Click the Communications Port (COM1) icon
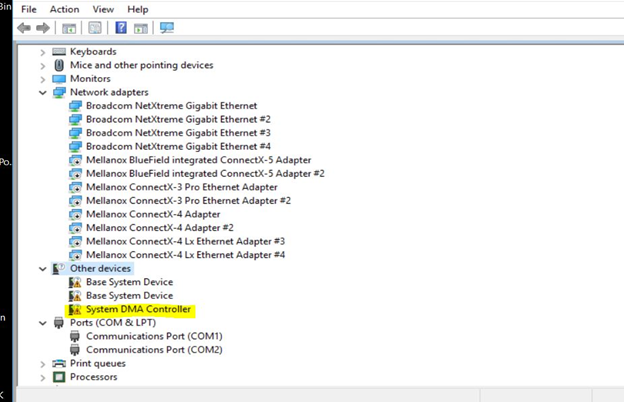Viewport: 624px width, 402px height. tap(75, 337)
